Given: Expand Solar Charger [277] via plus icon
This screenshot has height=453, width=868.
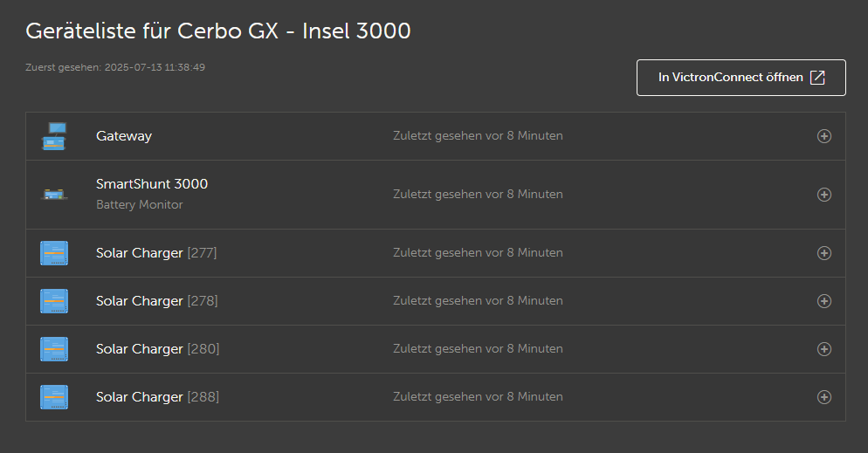Looking at the screenshot, I should point(823,253).
